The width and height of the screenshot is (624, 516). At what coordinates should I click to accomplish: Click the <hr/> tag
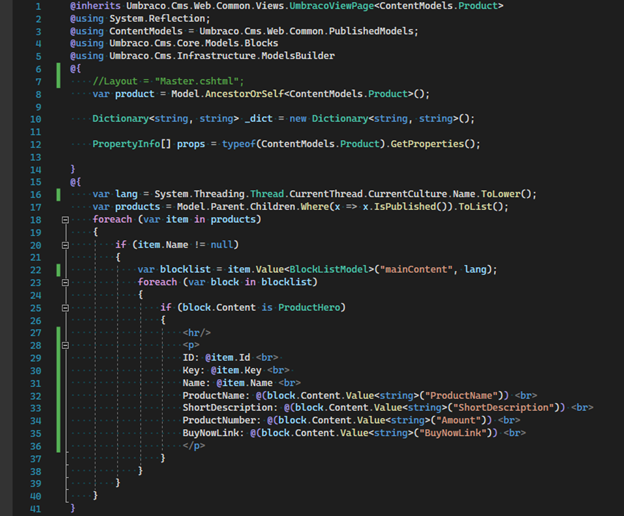(x=197, y=333)
